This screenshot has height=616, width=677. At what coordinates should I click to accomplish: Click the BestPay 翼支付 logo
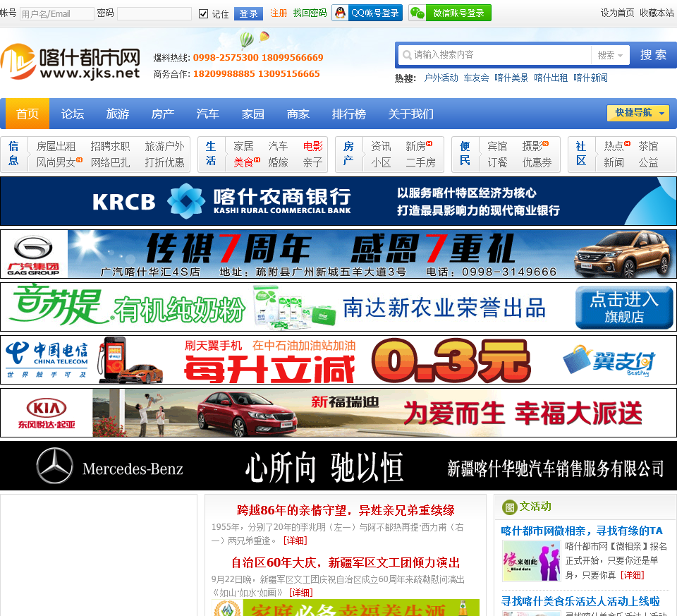[x=609, y=360]
